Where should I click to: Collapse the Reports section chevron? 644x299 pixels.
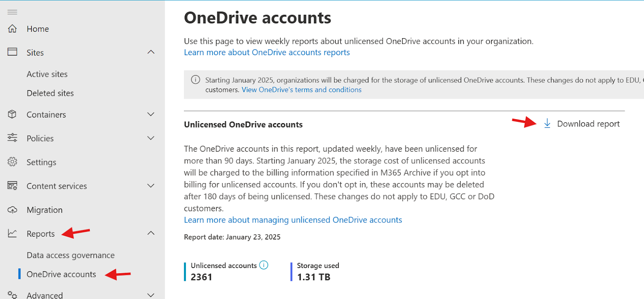point(151,233)
